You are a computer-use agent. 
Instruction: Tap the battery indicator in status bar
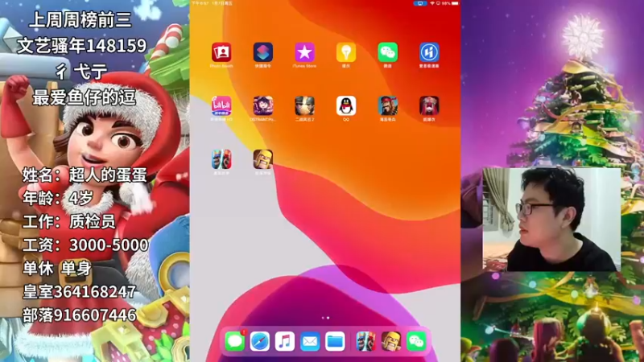[455, 3]
